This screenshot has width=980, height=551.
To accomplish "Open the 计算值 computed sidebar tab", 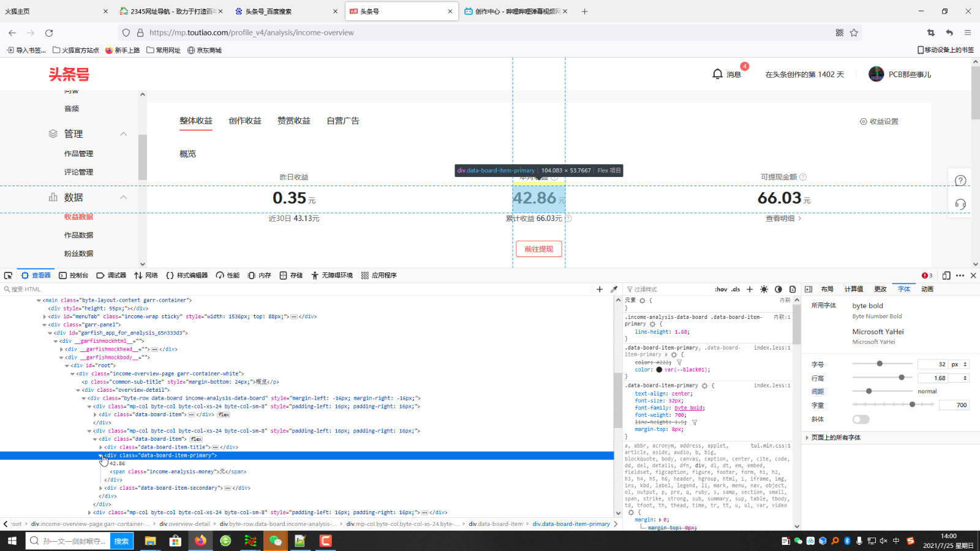I will pyautogui.click(x=854, y=289).
